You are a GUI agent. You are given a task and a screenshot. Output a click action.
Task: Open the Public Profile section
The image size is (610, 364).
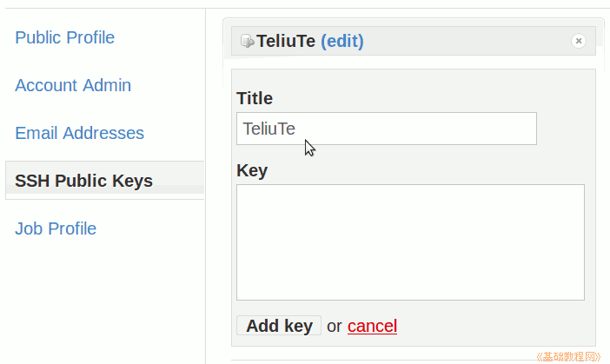pyautogui.click(x=65, y=37)
